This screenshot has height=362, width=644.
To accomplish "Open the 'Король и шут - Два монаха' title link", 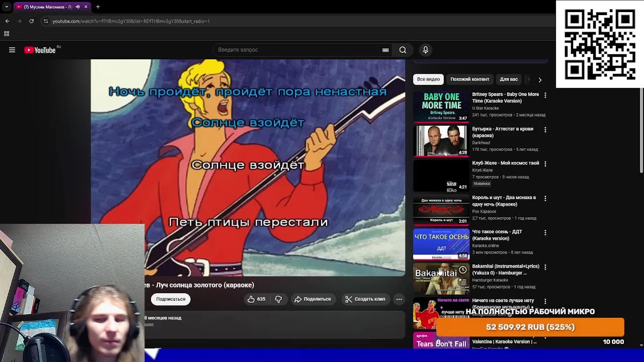I will [504, 201].
